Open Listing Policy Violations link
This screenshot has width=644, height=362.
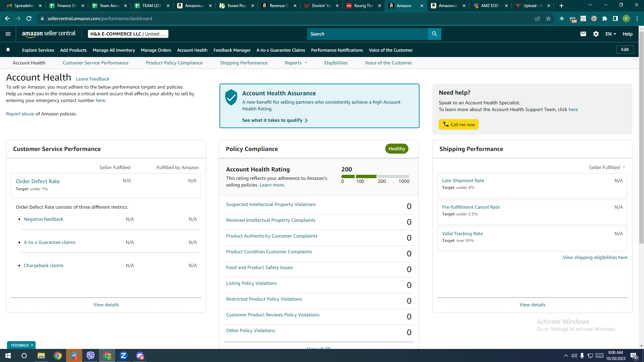point(251,283)
